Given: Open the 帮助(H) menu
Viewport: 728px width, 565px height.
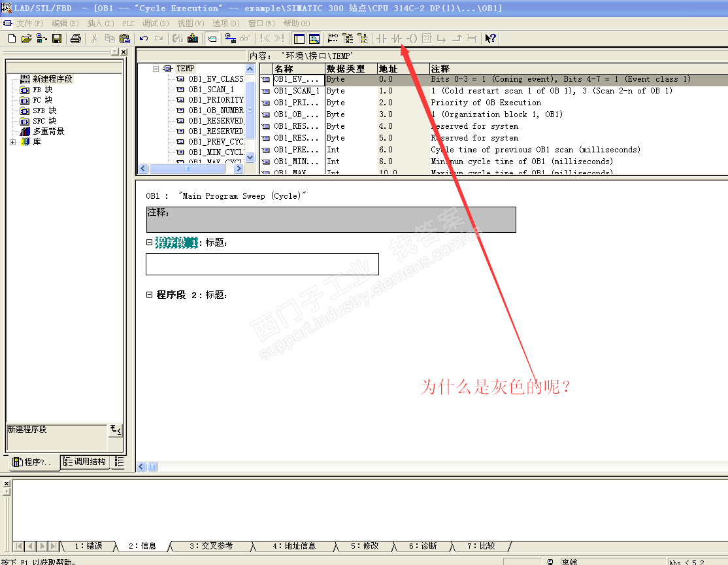Looking at the screenshot, I should pyautogui.click(x=297, y=24).
